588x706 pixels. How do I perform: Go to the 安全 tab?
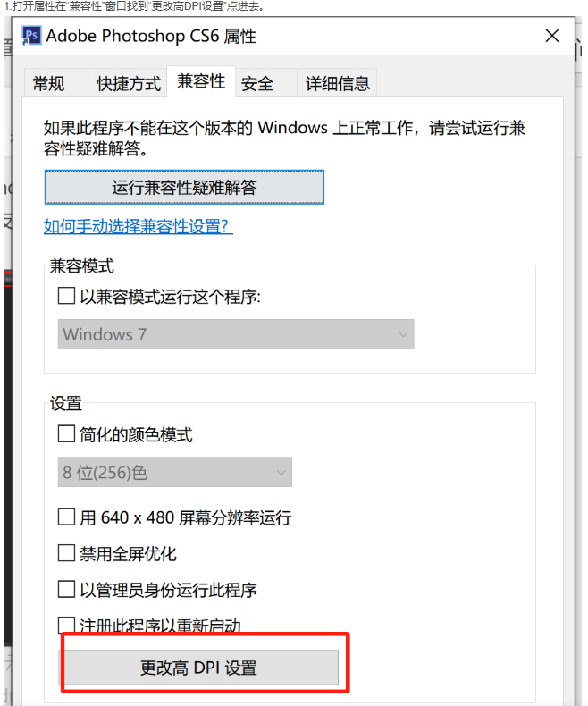(x=257, y=84)
